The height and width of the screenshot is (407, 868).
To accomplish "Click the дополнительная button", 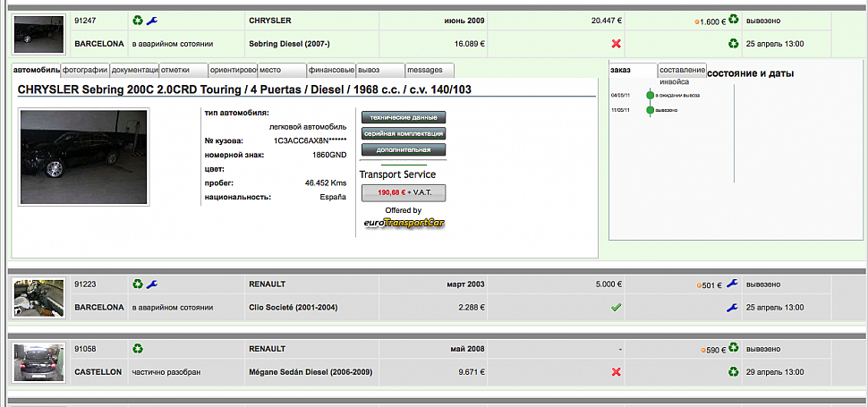I will 404,149.
